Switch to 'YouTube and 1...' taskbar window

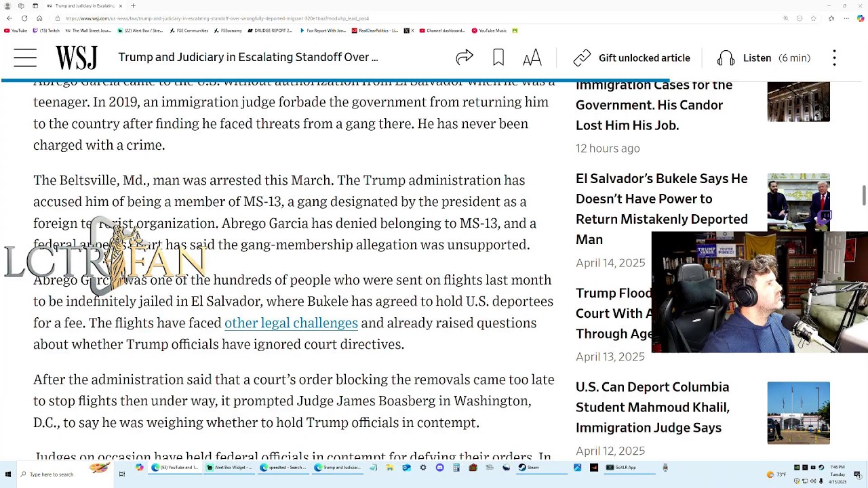point(175,468)
